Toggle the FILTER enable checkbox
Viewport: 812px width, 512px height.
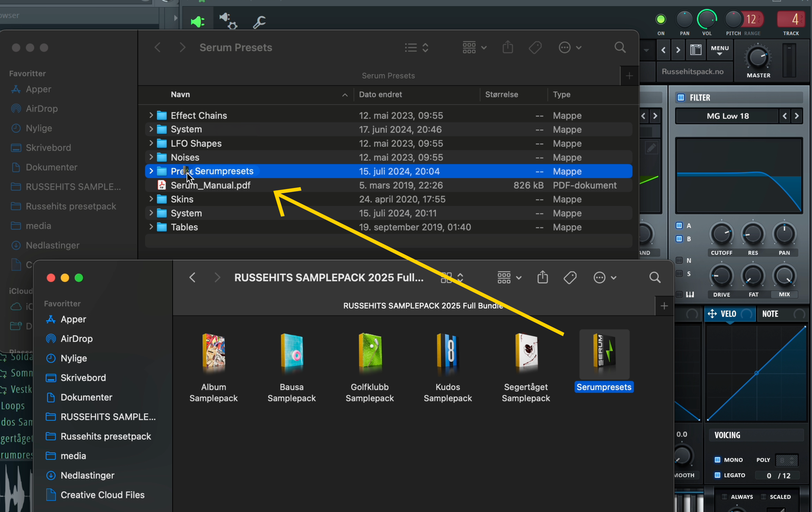tap(681, 98)
